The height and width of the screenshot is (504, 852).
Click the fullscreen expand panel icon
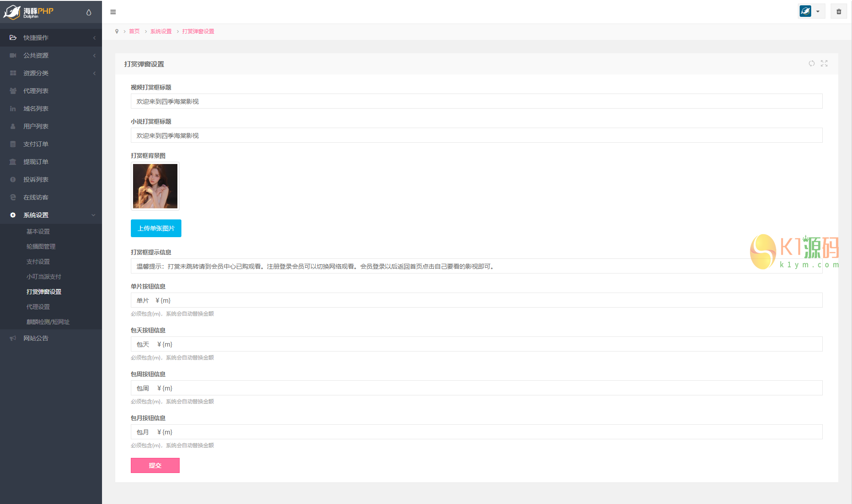[824, 63]
